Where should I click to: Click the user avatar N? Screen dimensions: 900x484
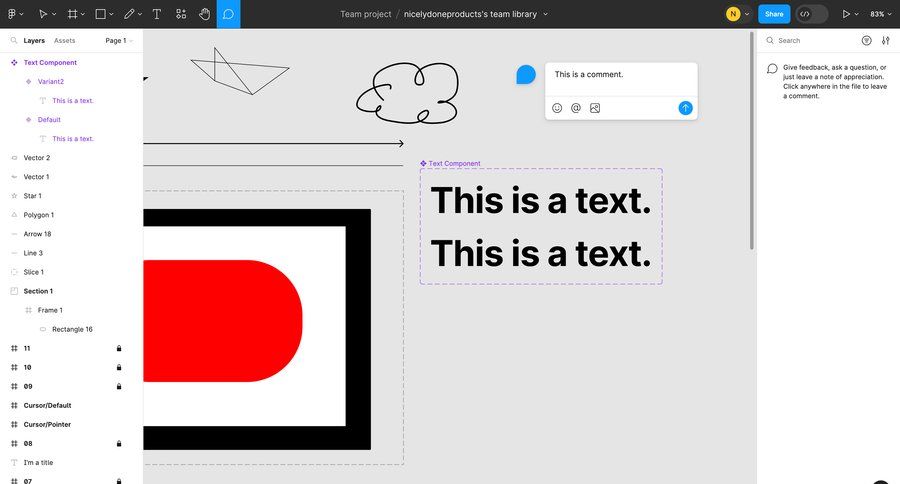pyautogui.click(x=733, y=14)
